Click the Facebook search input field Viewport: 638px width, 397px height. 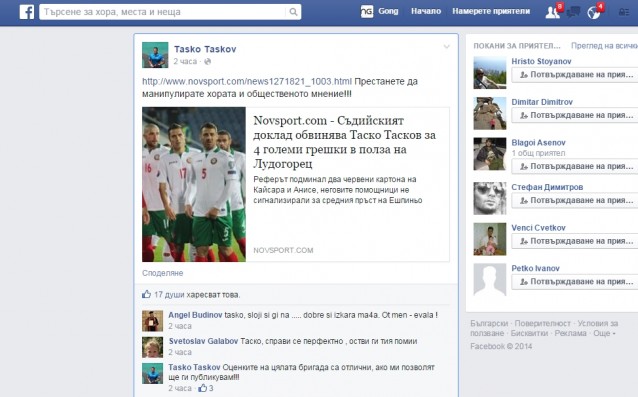[x=163, y=12]
